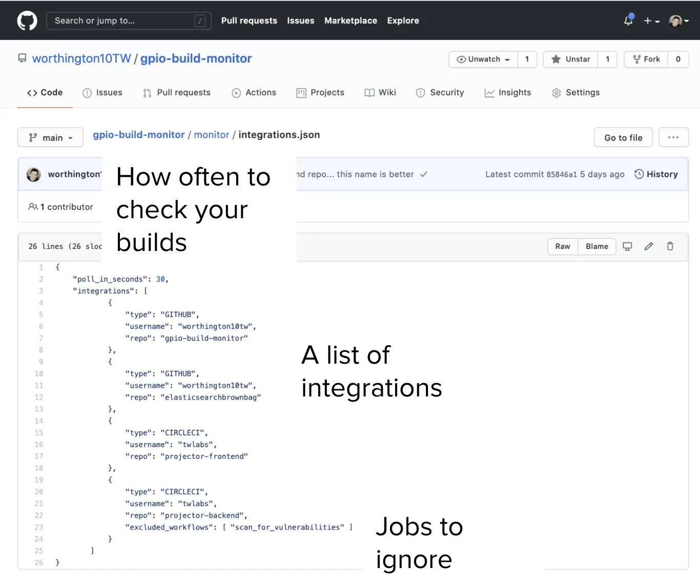Switch to the Wiki tab
Screen dimensions: 700x588
(380, 93)
